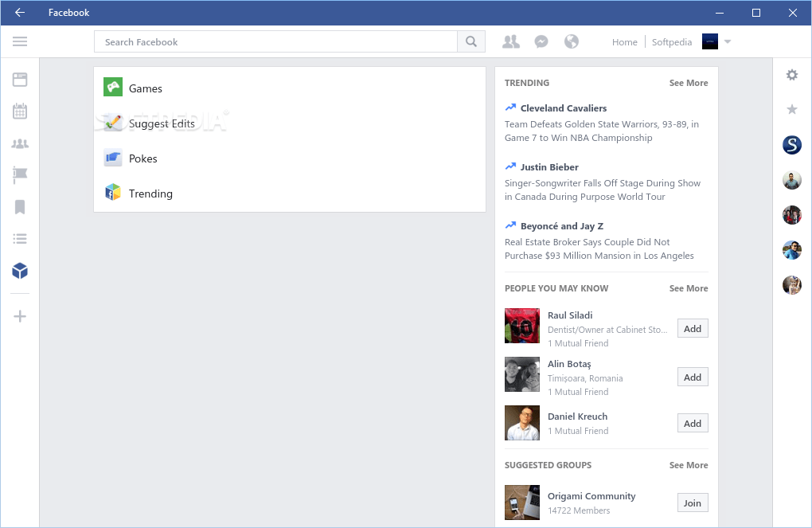
Task: Open Cleveland Cavaliers trending topic
Action: tap(564, 108)
